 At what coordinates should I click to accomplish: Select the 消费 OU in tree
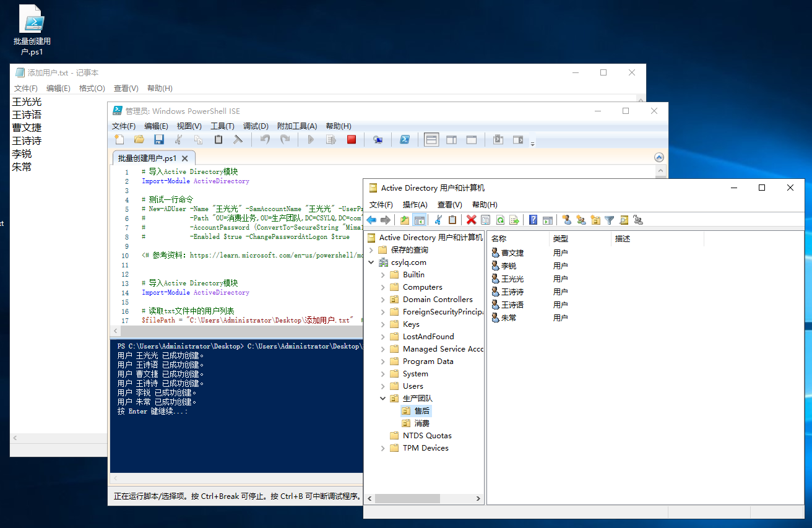point(422,423)
